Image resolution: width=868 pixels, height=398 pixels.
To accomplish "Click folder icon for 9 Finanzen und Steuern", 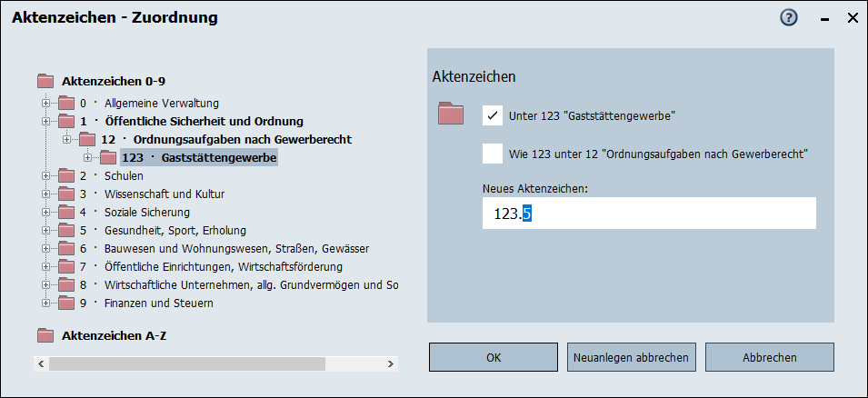I will (66, 303).
